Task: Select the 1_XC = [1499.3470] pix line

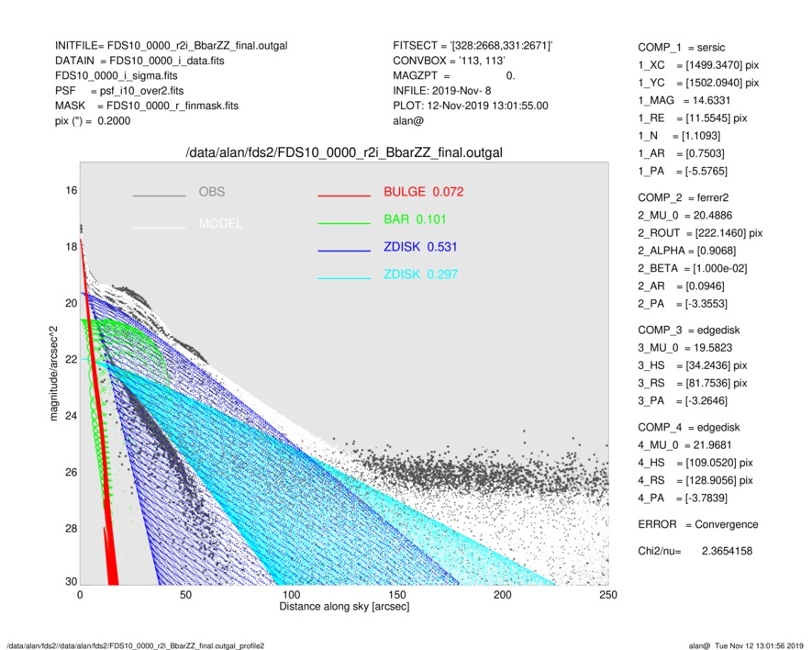Action: pos(698,65)
